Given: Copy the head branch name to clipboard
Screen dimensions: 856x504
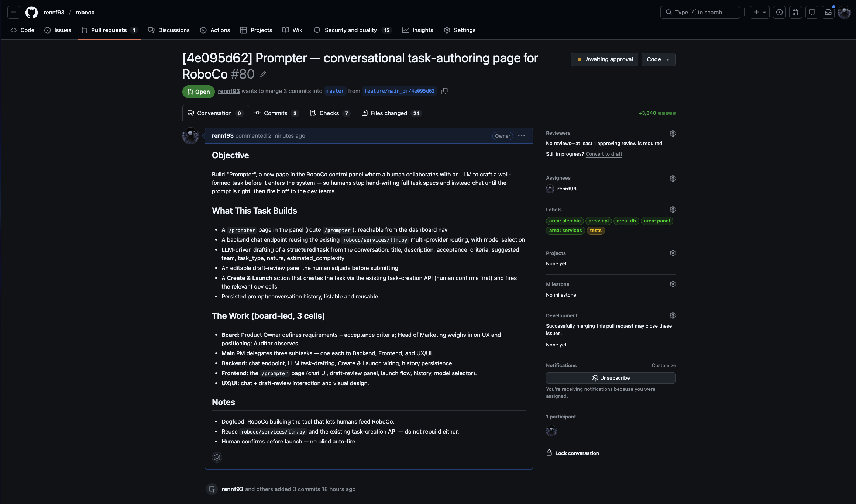Looking at the screenshot, I should click(444, 91).
